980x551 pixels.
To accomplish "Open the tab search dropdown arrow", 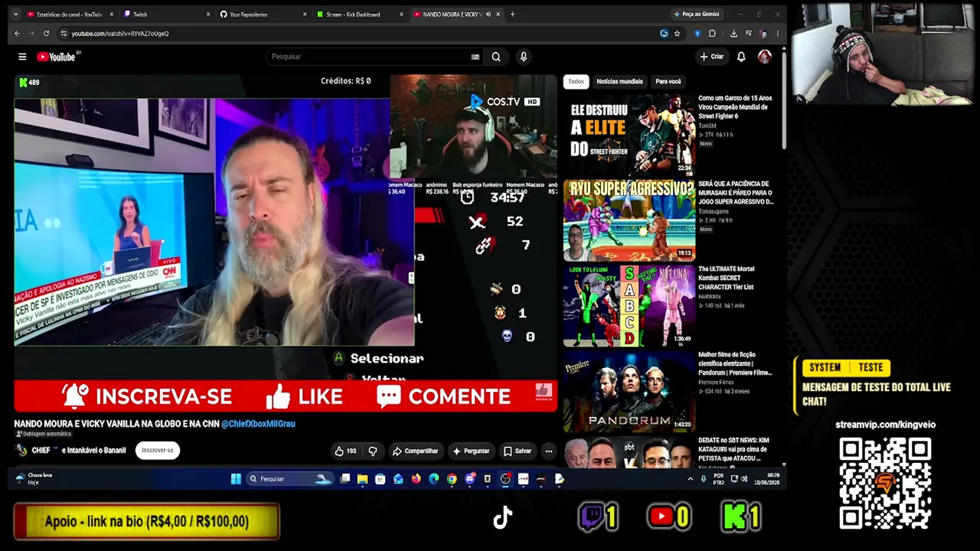I will 17,15.
